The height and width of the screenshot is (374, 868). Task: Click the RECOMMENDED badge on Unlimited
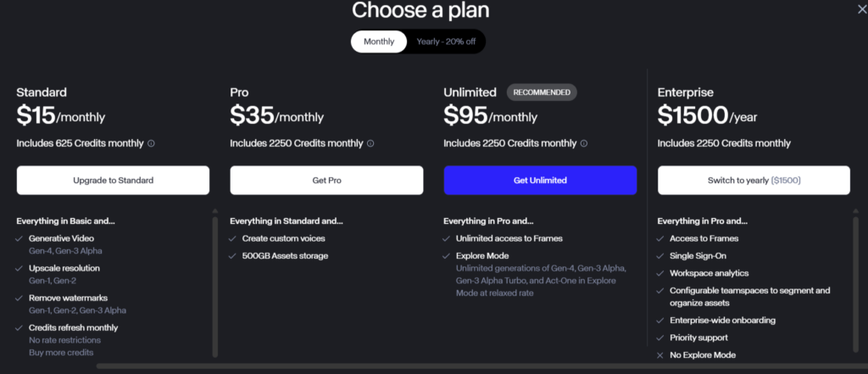pos(542,92)
